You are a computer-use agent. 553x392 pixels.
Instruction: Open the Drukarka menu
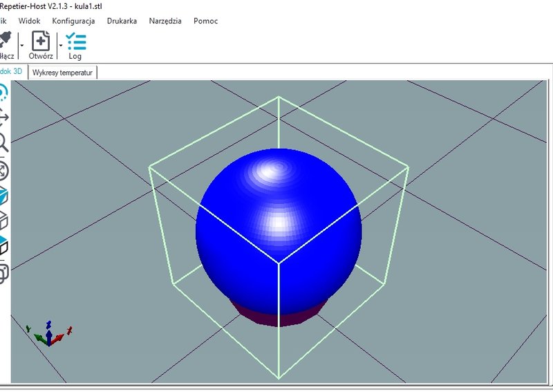tap(122, 21)
